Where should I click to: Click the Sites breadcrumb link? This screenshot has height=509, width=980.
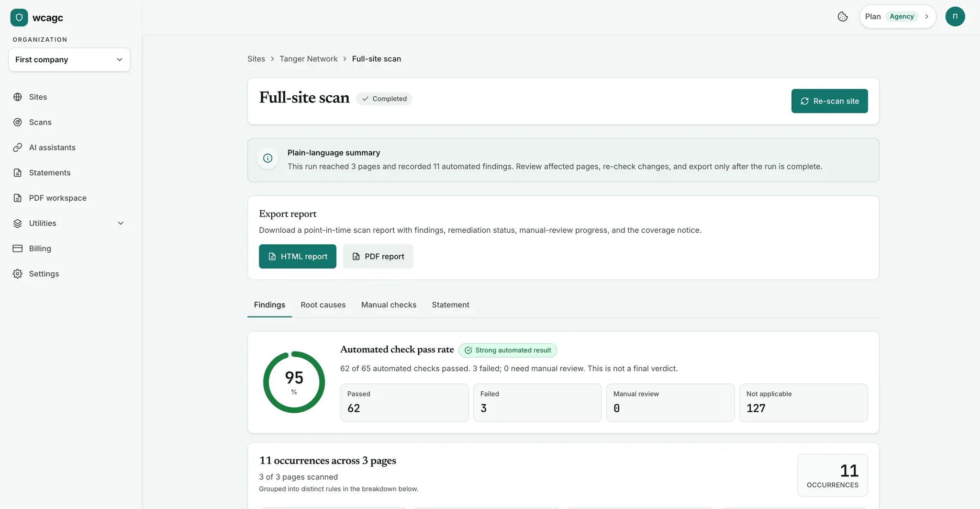(x=256, y=59)
